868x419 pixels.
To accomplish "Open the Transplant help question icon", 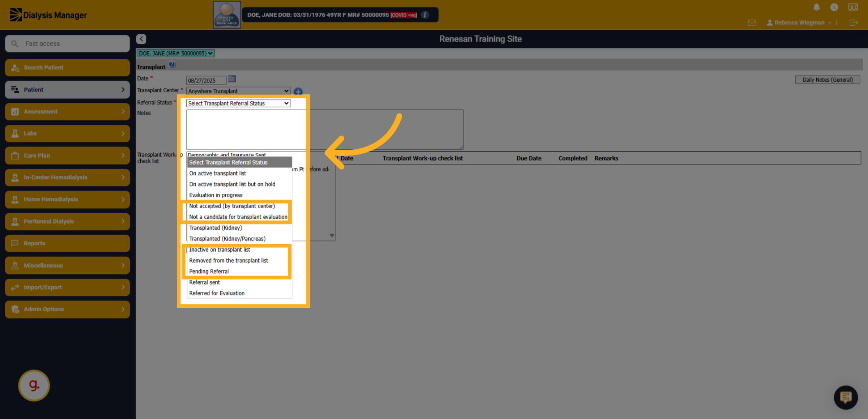I will click(172, 65).
